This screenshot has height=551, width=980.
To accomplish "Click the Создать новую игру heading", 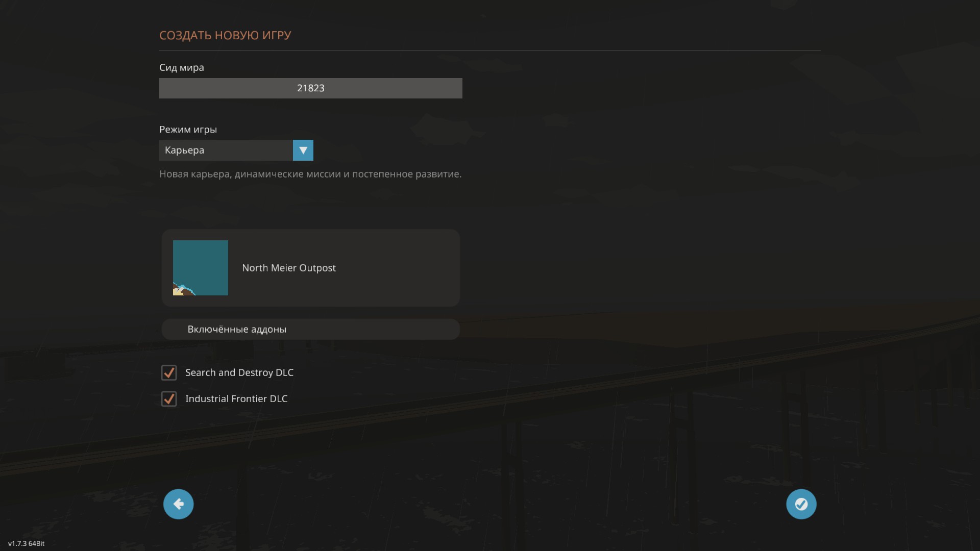I will click(x=225, y=35).
